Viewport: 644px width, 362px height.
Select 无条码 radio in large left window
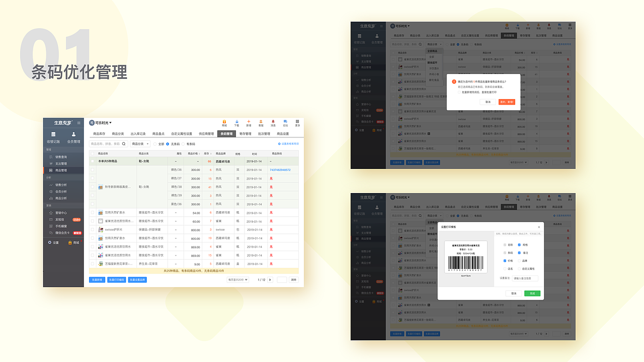(x=168, y=144)
